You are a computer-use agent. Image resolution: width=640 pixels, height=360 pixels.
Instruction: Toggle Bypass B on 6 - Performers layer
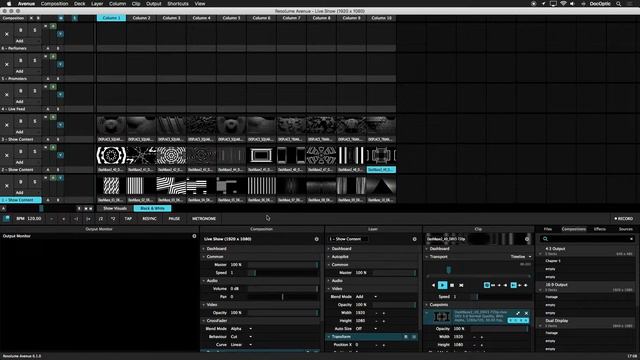click(x=21, y=30)
